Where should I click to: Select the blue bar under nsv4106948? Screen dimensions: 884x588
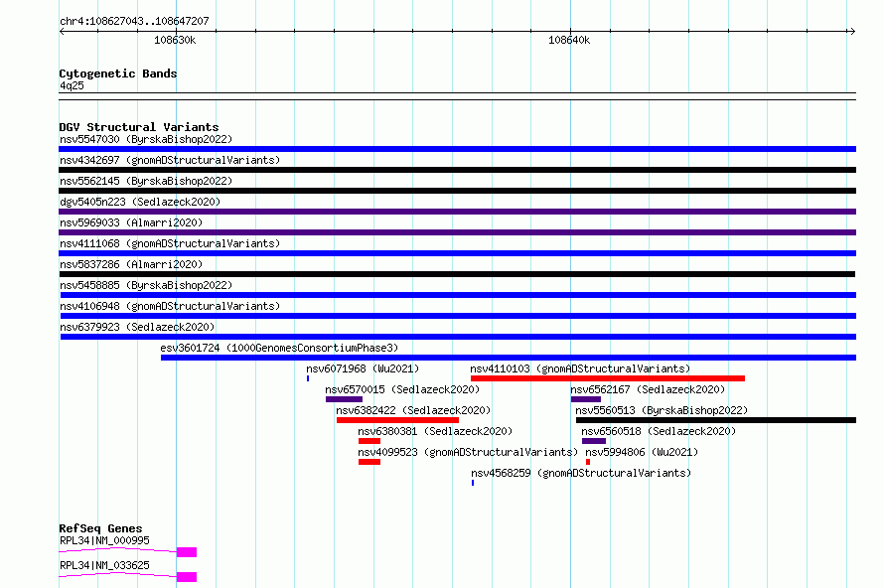click(458, 316)
